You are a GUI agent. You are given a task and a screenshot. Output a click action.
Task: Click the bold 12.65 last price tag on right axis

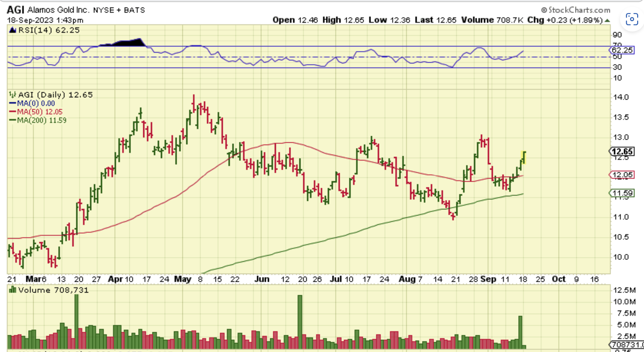(622, 152)
